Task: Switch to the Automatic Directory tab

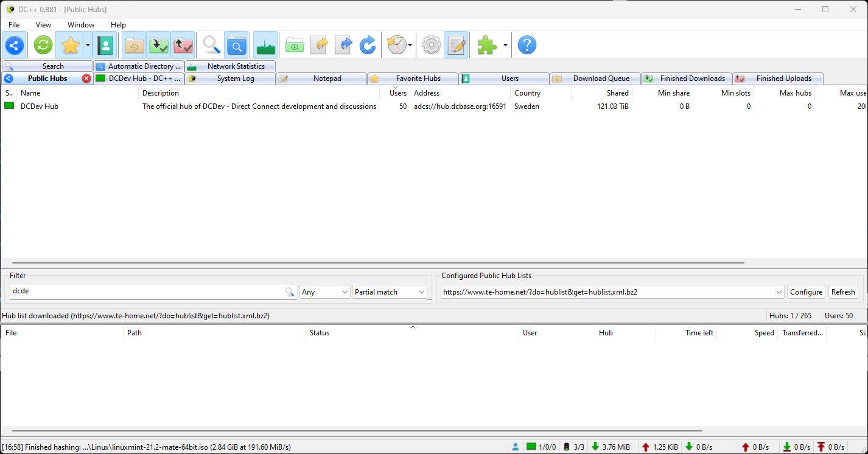Action: pos(139,66)
